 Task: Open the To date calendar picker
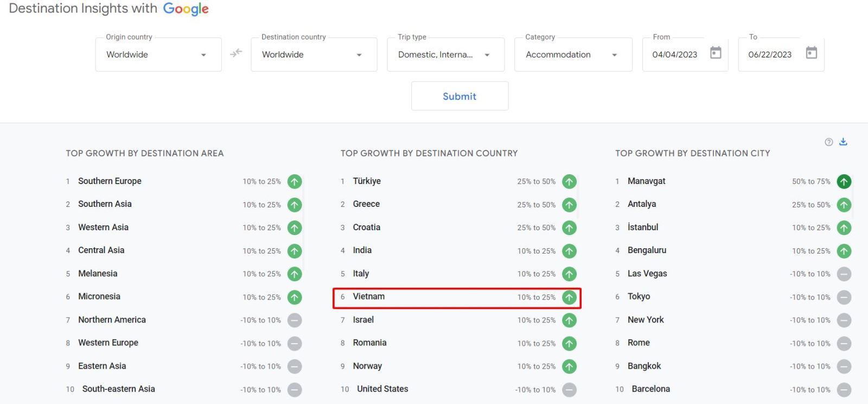click(811, 53)
